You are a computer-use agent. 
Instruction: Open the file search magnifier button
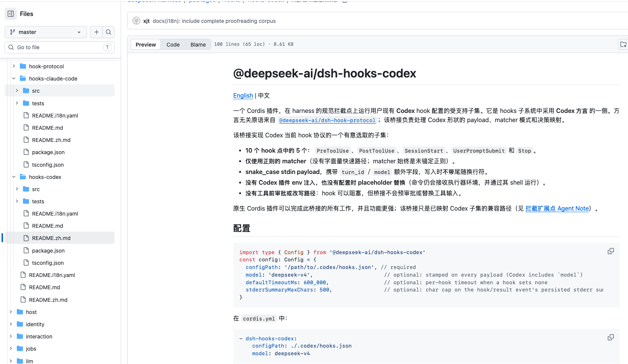tap(108, 32)
